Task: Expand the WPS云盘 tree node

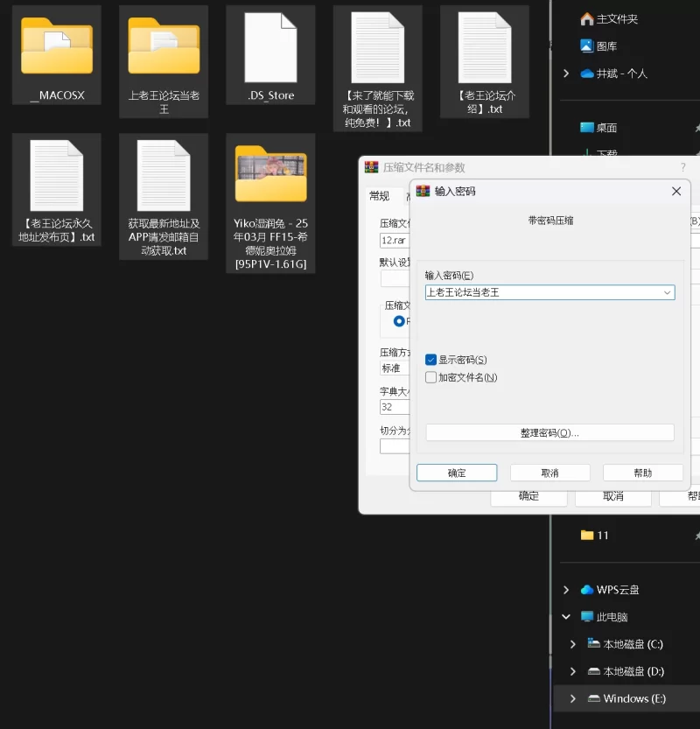Action: (566, 590)
